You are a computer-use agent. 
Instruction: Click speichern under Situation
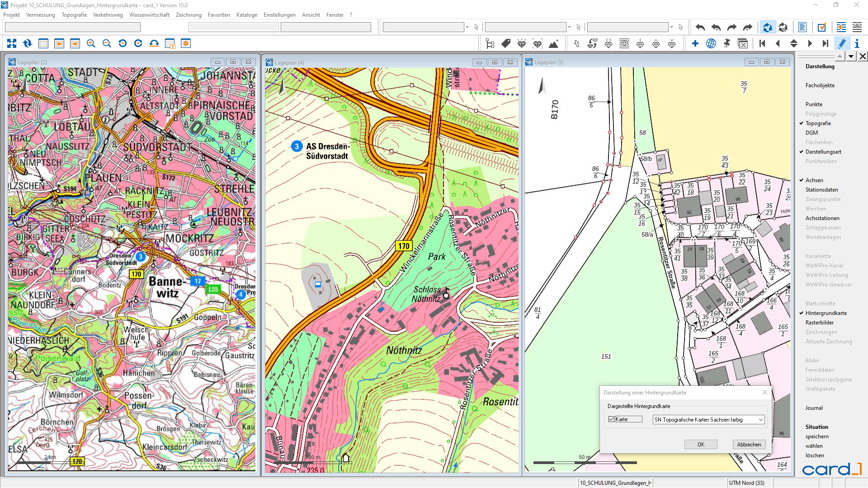(x=817, y=436)
